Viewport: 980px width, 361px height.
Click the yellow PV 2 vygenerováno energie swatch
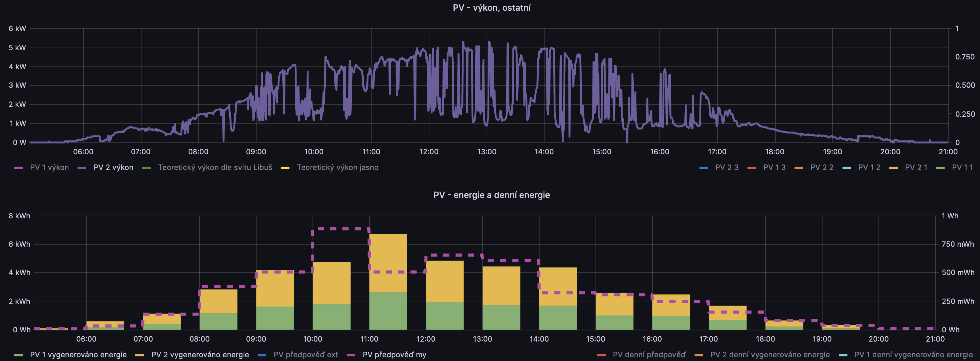(140, 355)
